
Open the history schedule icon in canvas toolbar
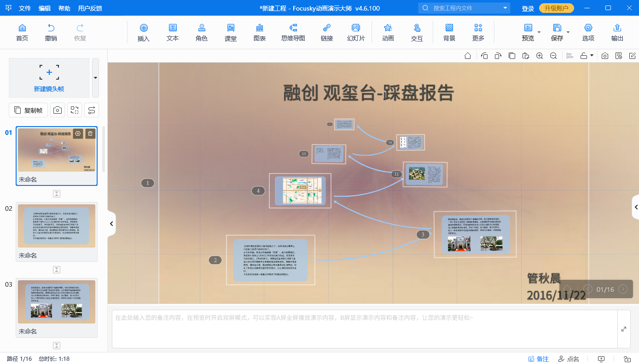click(619, 56)
